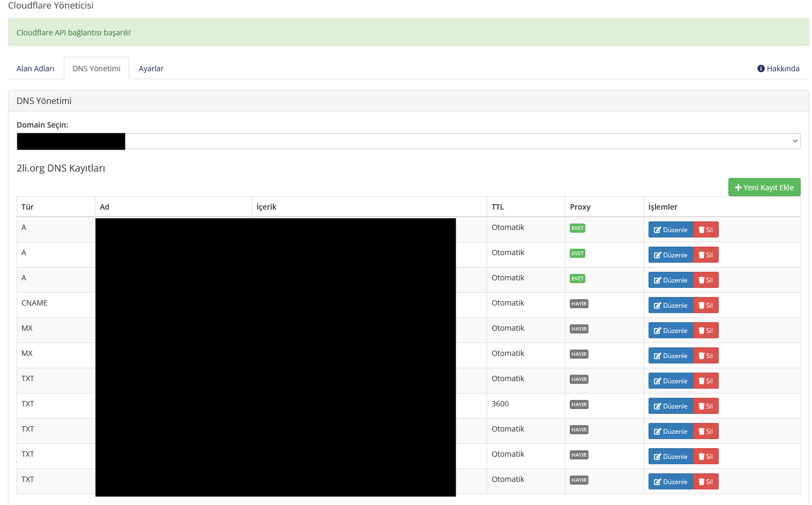This screenshot has height=505, width=812.
Task: Click the redacted domain selection field
Action: point(71,141)
